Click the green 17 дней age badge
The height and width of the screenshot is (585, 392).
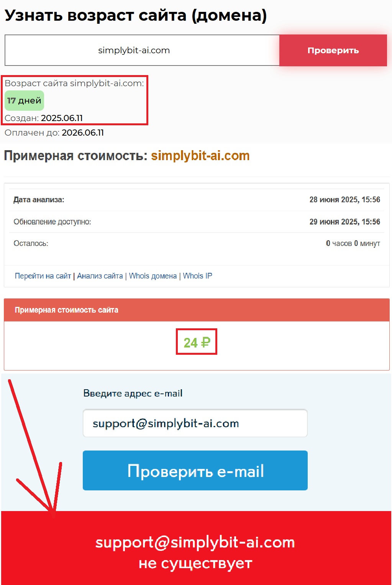[x=24, y=100]
